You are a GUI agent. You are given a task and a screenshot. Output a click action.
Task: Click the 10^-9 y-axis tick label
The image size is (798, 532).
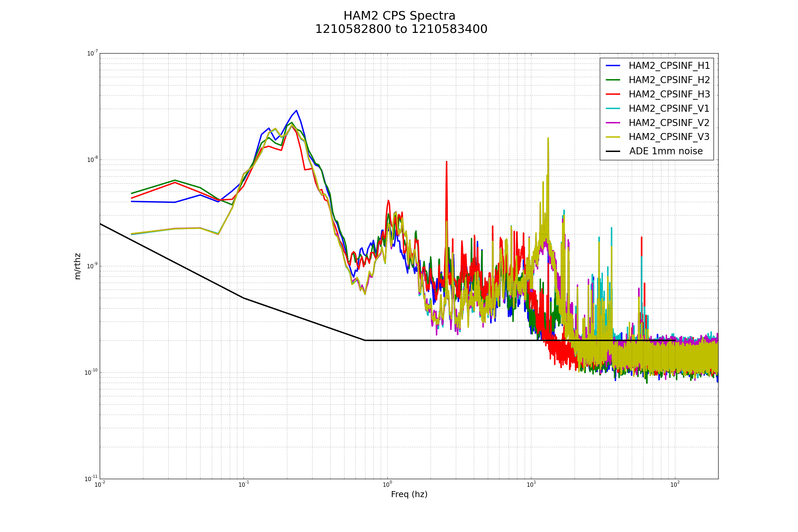92,266
